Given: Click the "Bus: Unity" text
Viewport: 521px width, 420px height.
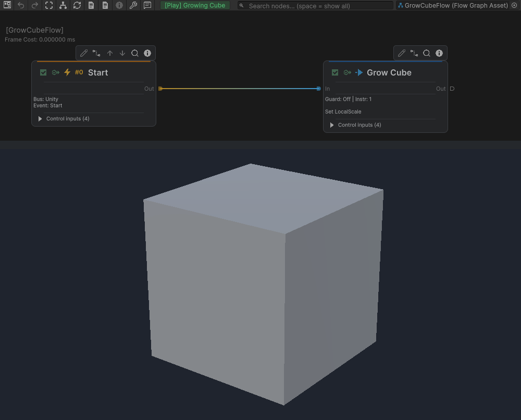Looking at the screenshot, I should pos(46,99).
